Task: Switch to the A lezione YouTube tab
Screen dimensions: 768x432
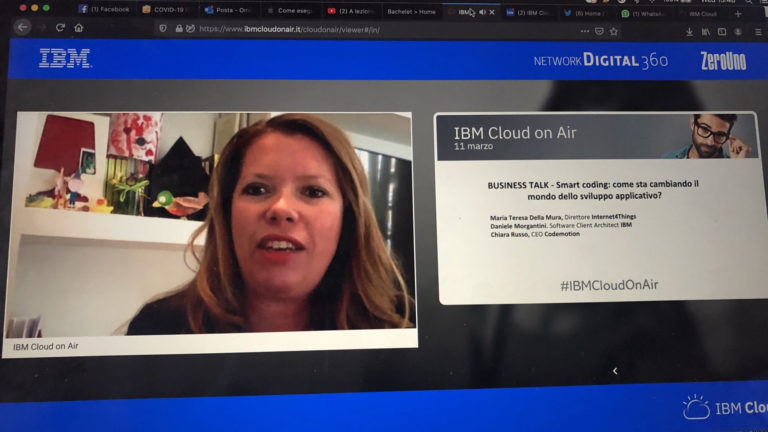Action: (x=351, y=11)
